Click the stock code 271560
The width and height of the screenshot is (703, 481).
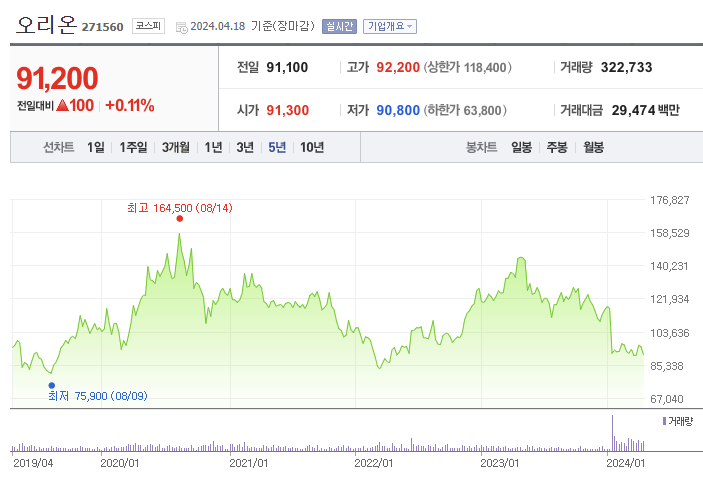[x=102, y=27]
